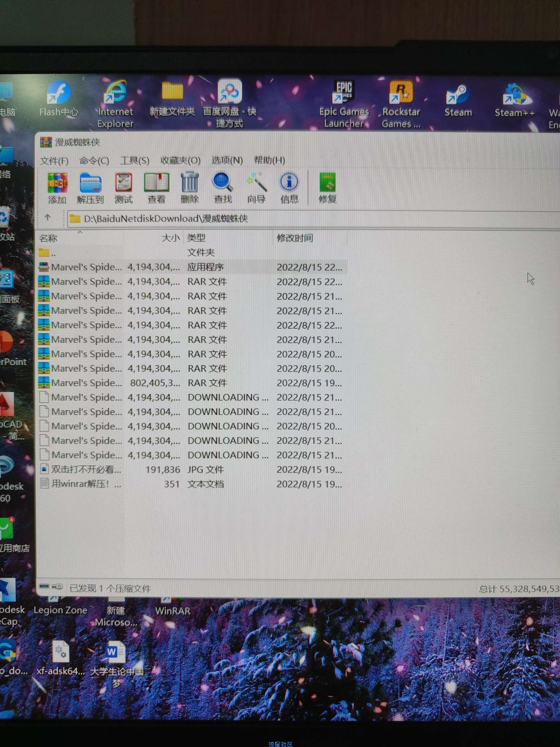The height and width of the screenshot is (747, 560).
Task: Click the JPG 文件 type cell
Action: 206,470
